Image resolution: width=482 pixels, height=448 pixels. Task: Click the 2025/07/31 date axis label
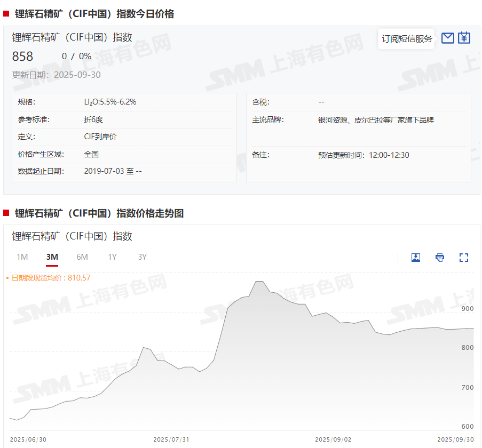coord(171,439)
